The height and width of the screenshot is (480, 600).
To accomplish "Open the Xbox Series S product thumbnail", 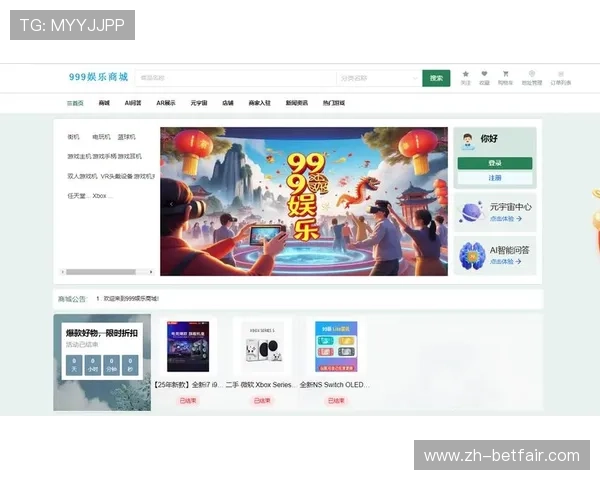I will tap(262, 346).
